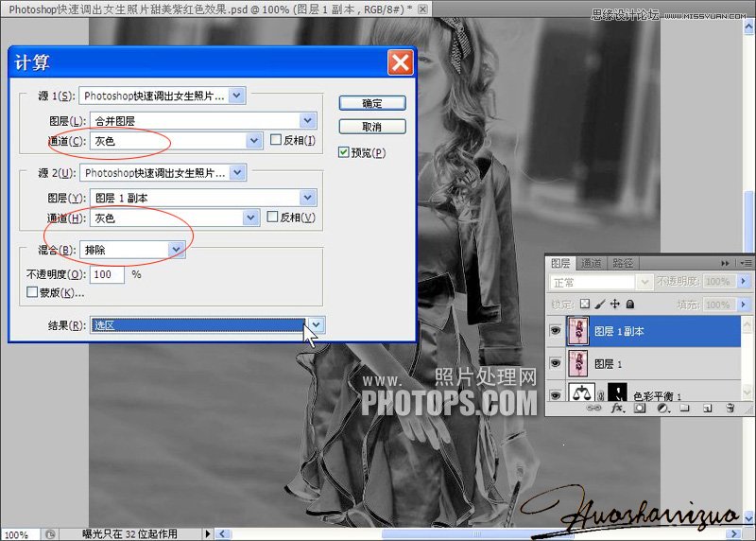This screenshot has height=541, width=756.
Task: Click the 取消 button
Action: (x=372, y=127)
